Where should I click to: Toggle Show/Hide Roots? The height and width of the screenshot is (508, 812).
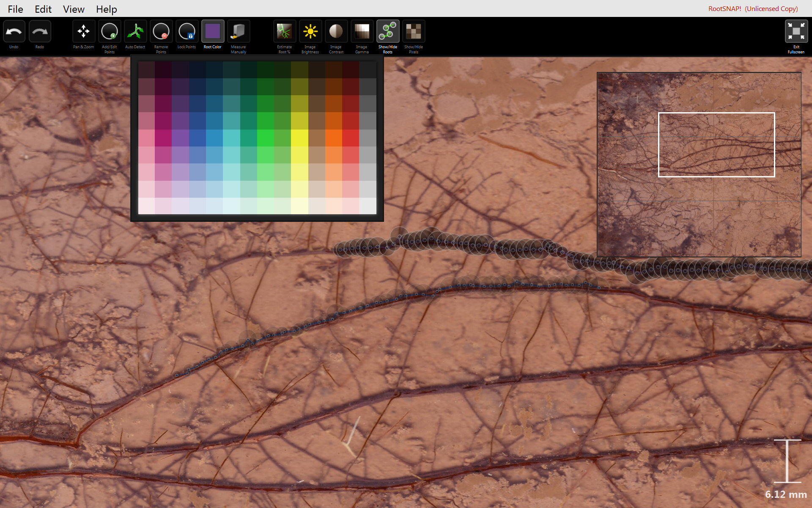click(x=388, y=32)
